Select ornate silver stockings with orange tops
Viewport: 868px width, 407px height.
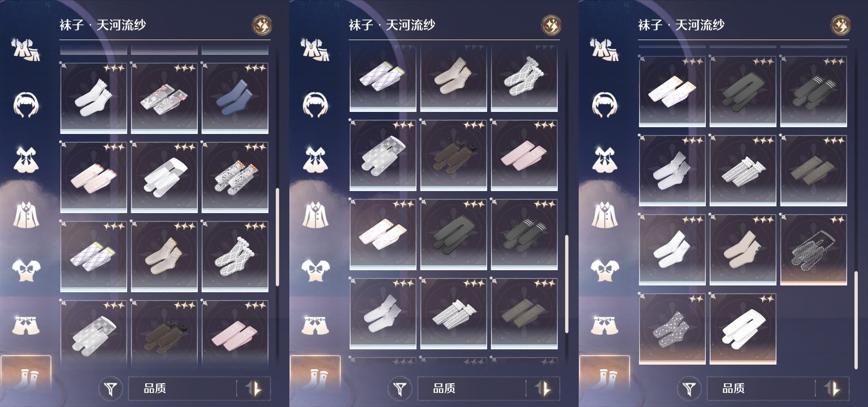(235, 177)
